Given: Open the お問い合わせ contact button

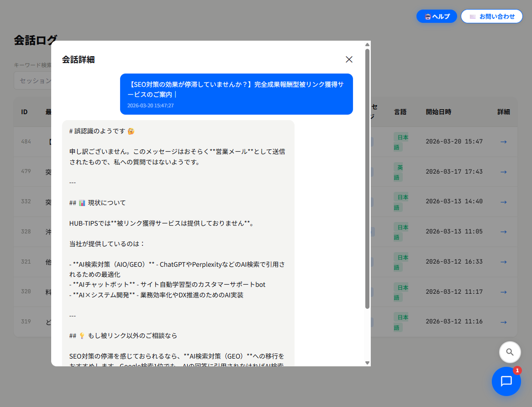Looking at the screenshot, I should (x=492, y=16).
